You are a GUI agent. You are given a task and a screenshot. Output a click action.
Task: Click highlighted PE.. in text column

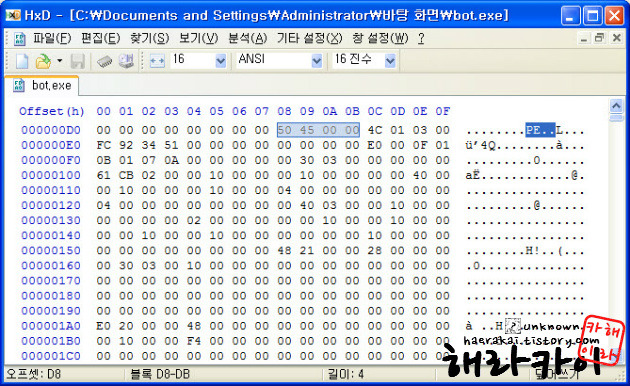(540, 131)
